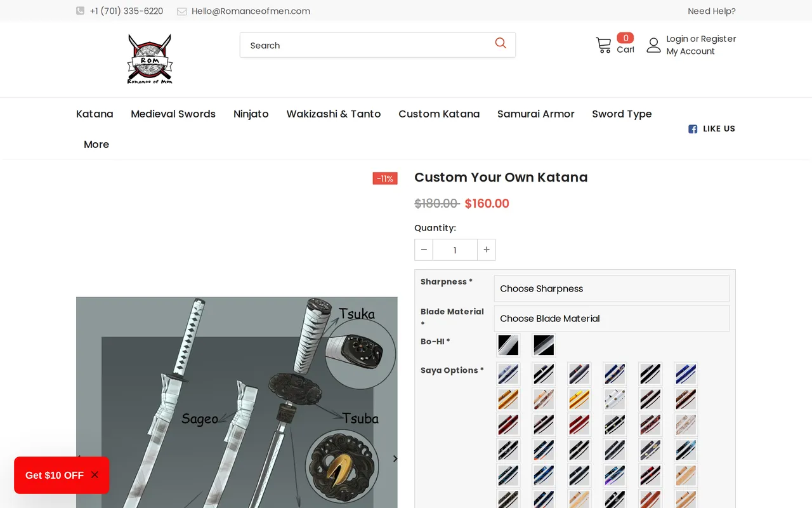Select the first Bo-HI swatch option
The width and height of the screenshot is (812, 508).
click(x=508, y=345)
